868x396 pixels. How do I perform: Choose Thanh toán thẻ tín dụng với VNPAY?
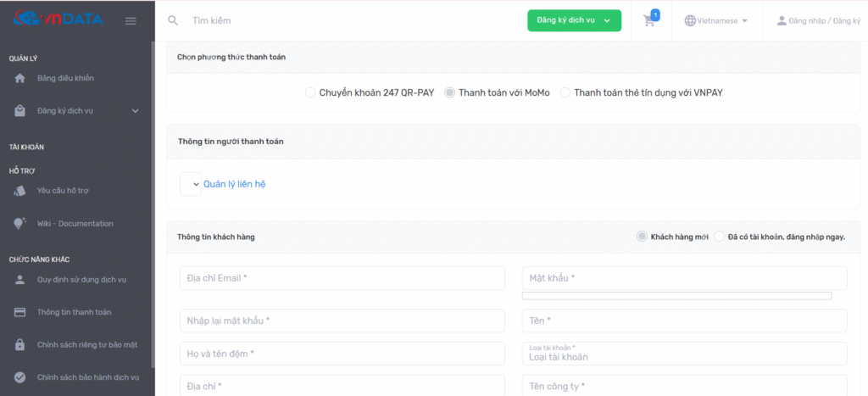pos(565,92)
